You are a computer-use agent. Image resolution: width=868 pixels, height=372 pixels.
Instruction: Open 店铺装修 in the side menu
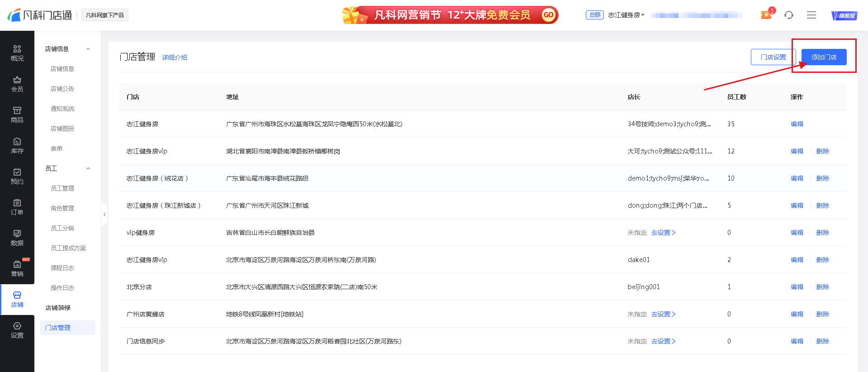pos(58,308)
